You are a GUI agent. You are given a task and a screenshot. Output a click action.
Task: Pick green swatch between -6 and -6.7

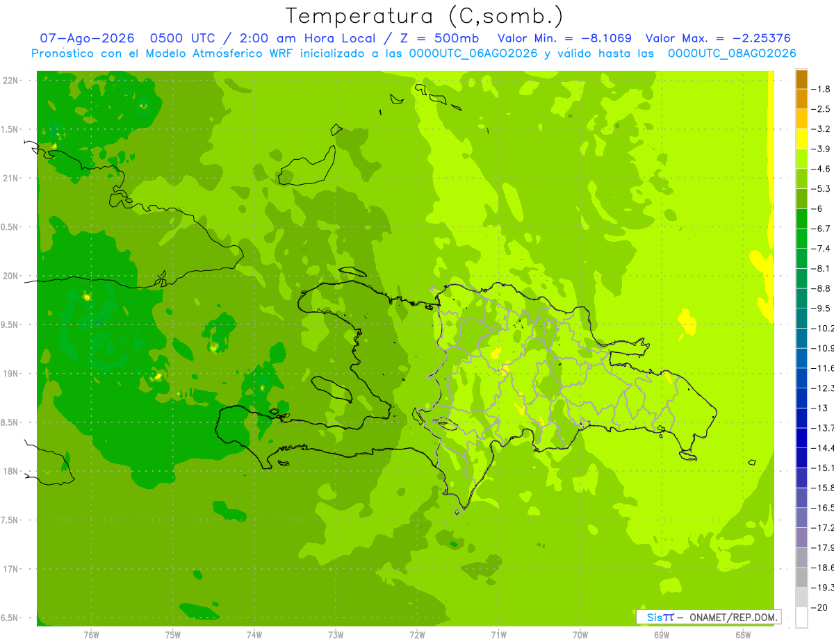point(801,219)
